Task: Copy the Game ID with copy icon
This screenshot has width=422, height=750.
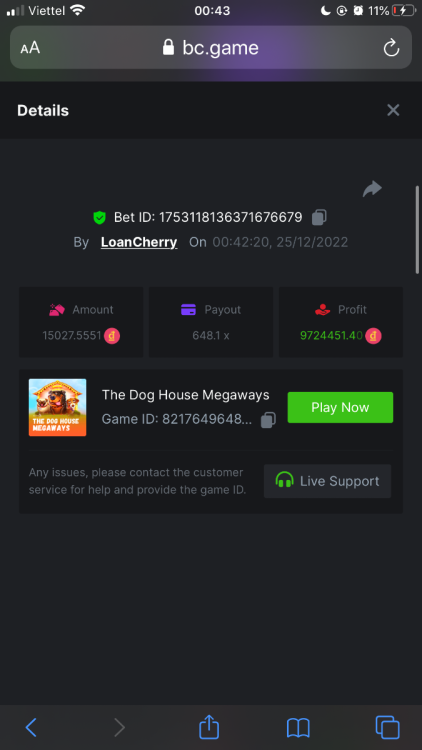Action: pos(268,420)
